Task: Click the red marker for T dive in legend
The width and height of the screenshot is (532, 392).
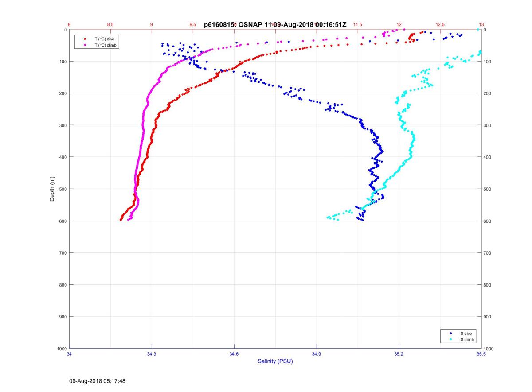Action: tap(85, 39)
